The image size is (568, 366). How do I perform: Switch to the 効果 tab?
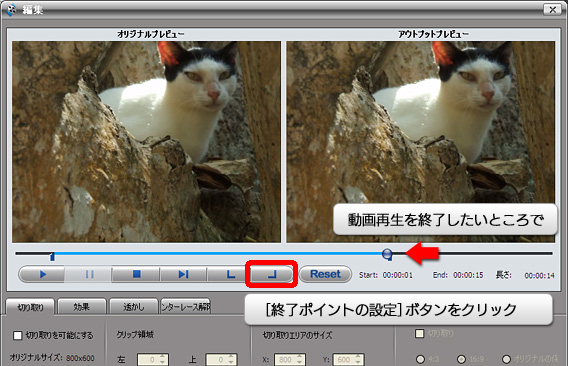click(82, 307)
